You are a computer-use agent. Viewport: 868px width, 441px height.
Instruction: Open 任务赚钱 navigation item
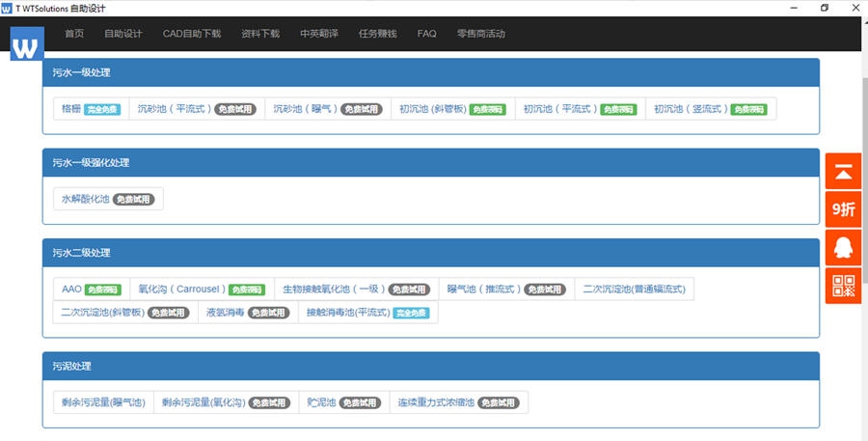377,34
